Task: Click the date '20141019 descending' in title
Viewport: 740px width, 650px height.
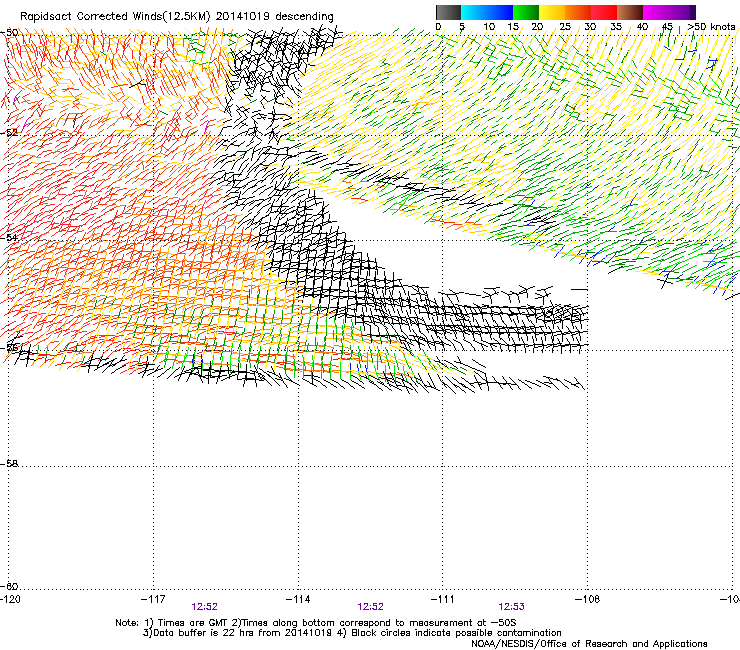Action: (275, 17)
